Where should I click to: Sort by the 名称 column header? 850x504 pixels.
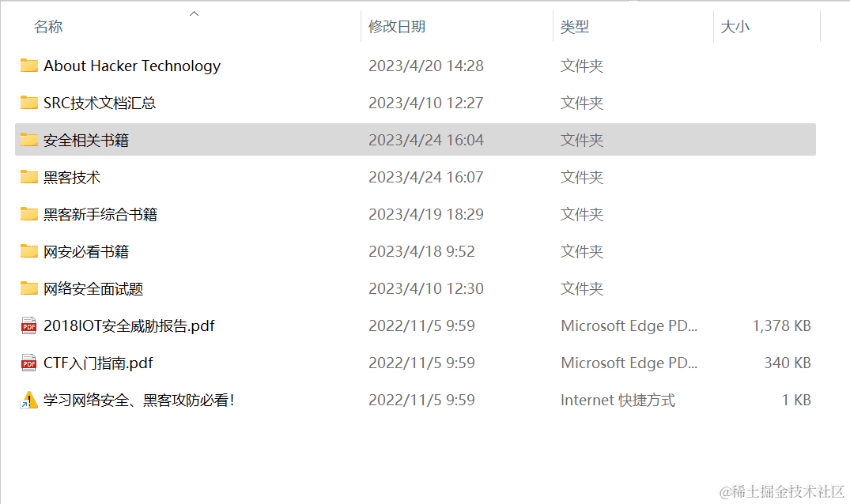48,27
